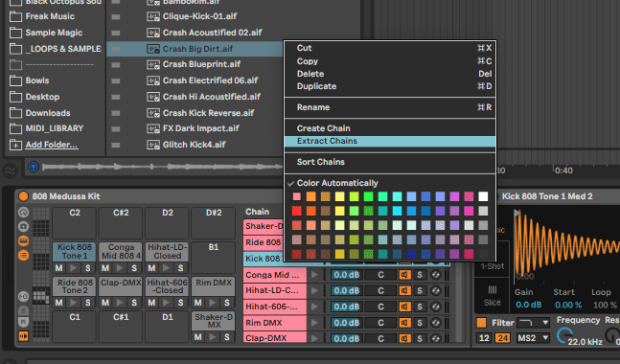Open the filter type shape dropdown
The height and width of the screenshot is (364, 620).
[534, 323]
